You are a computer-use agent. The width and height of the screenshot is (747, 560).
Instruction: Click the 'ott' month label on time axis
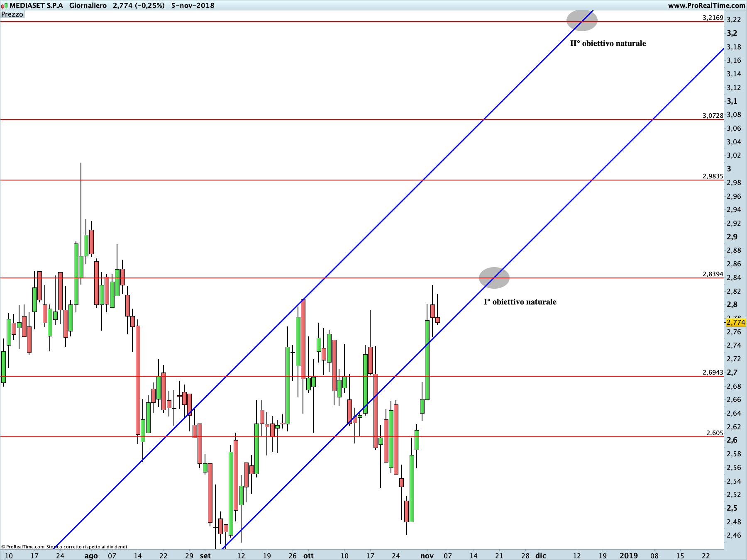309,556
